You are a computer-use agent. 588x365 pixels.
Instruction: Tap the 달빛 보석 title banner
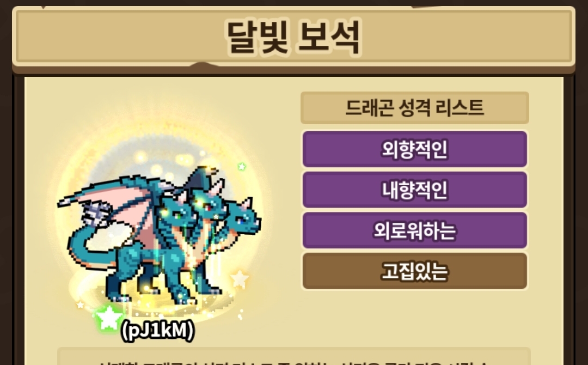click(x=293, y=36)
